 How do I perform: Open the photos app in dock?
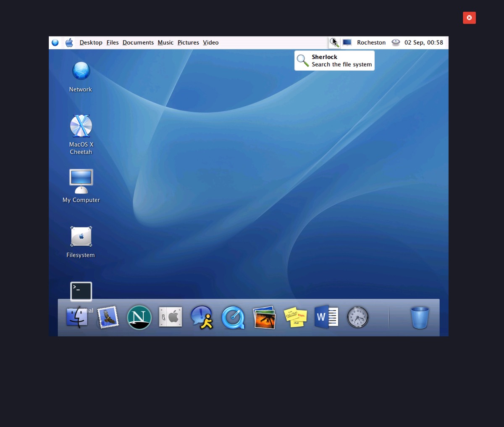point(264,317)
